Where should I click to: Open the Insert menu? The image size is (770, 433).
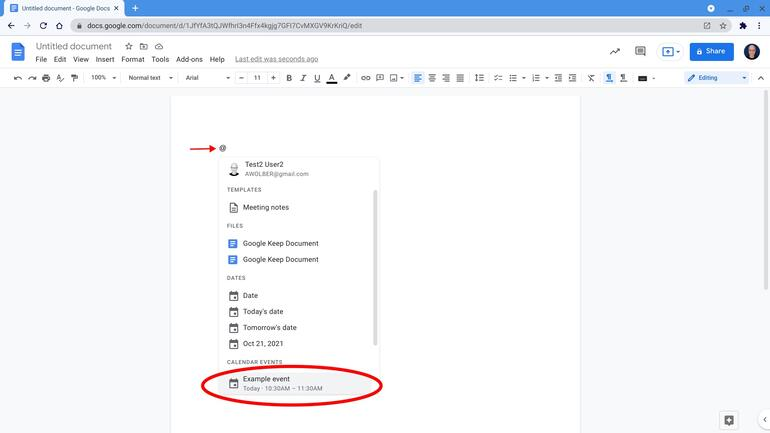[105, 59]
